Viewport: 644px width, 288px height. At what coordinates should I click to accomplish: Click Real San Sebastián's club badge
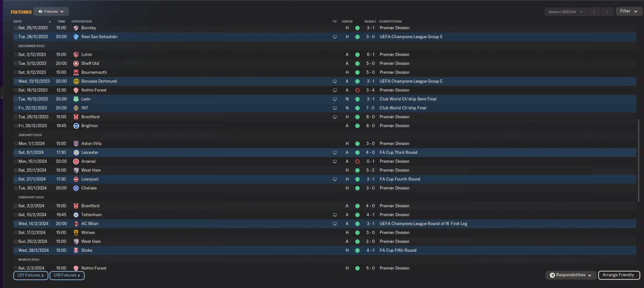(76, 37)
